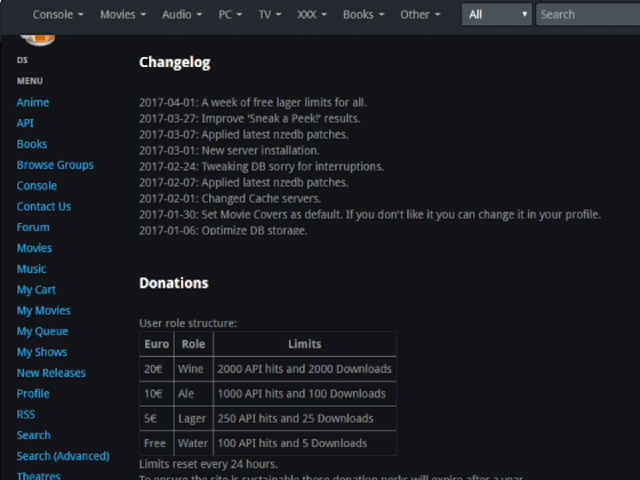Click the 'User role structure:' label

point(188,323)
